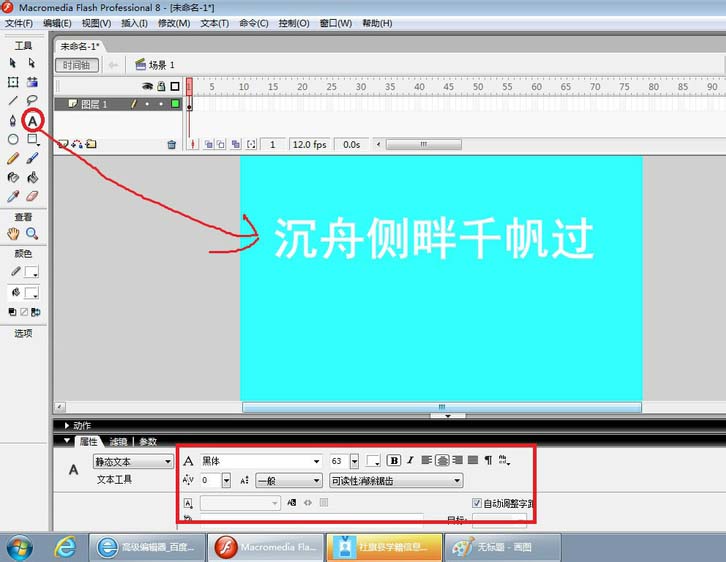
Task: Select the Brush tool
Action: [x=32, y=159]
